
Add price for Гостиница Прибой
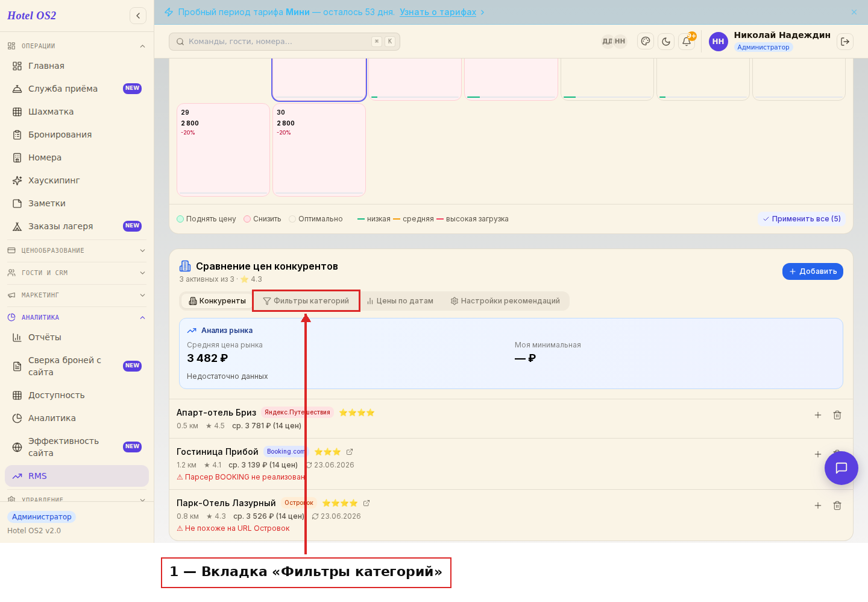tap(818, 454)
